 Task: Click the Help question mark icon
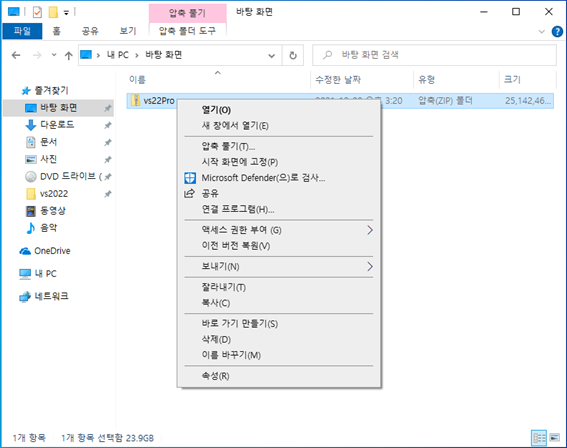coord(557,31)
